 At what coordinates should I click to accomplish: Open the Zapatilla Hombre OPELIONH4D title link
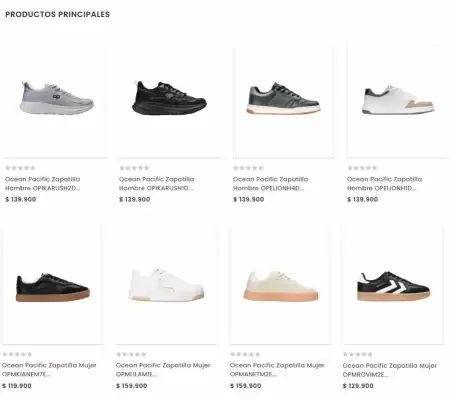271,184
